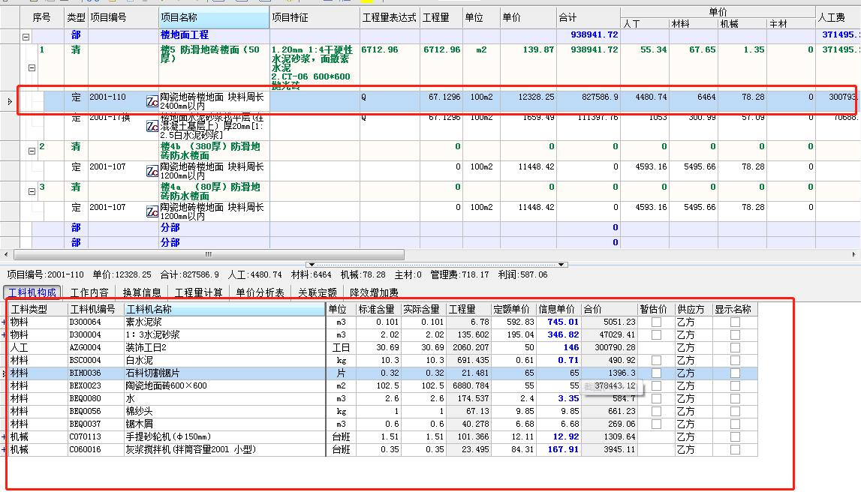Click the first empty 分部 row name
Screen dimensions: 861x504
click(x=170, y=227)
